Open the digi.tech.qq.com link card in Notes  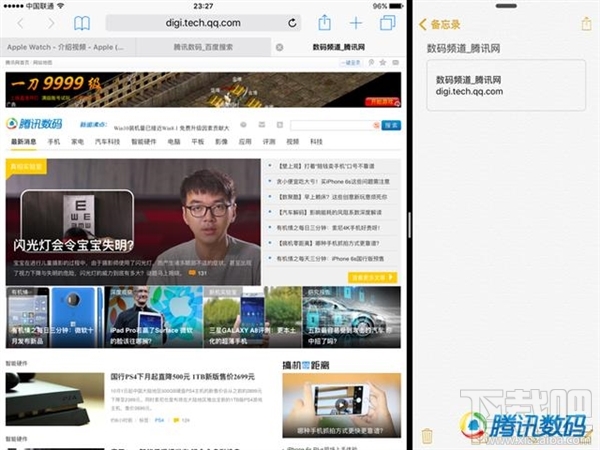(506, 85)
